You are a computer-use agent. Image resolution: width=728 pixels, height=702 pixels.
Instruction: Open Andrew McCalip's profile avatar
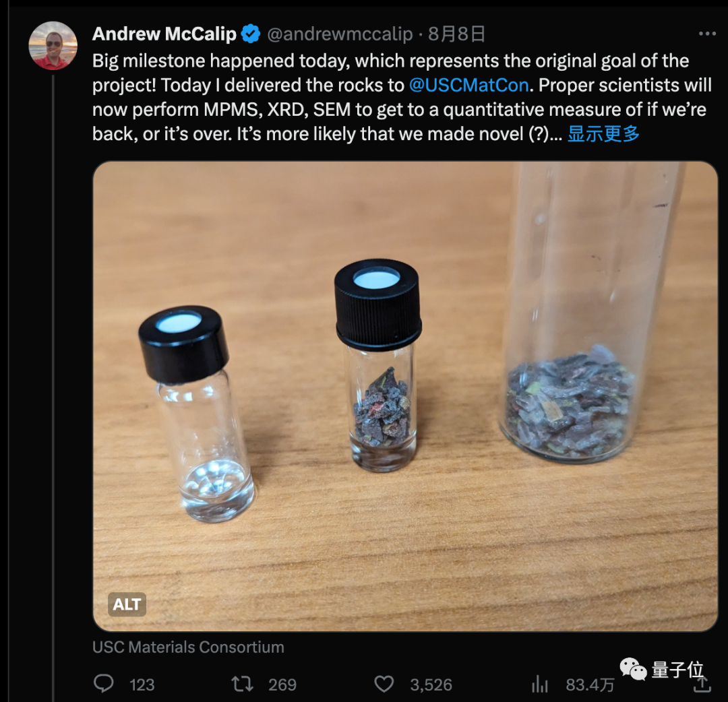coord(53,45)
